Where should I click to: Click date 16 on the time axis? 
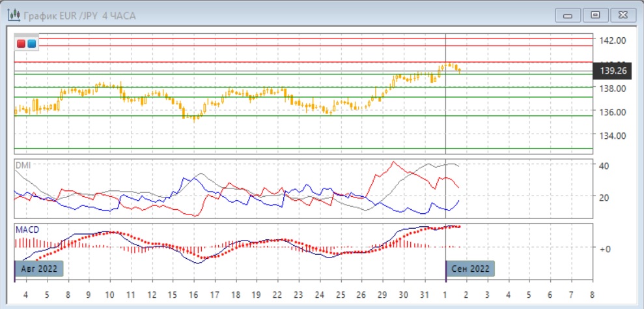coord(193,294)
